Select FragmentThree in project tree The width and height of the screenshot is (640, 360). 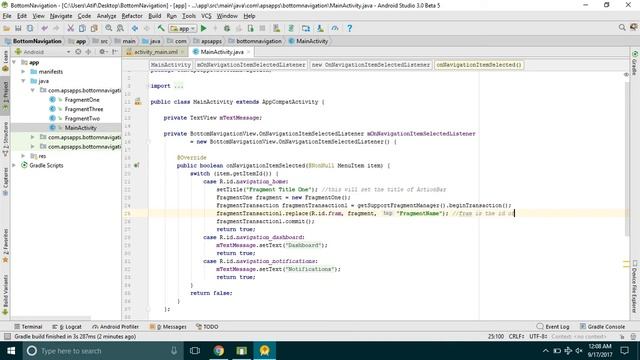(84, 109)
